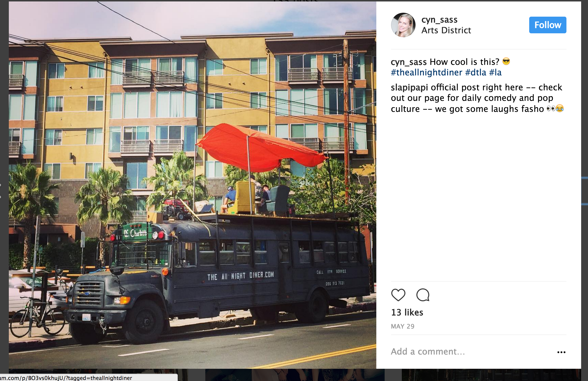View cyn_sass profile picture
The width and height of the screenshot is (588, 381).
(403, 25)
